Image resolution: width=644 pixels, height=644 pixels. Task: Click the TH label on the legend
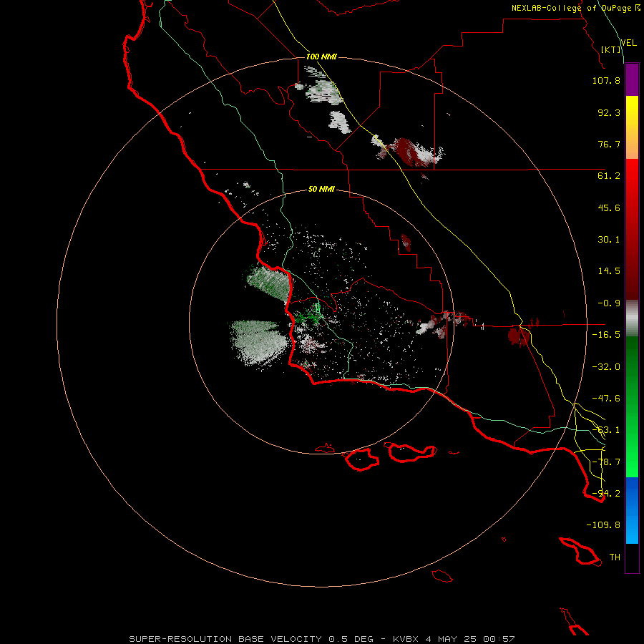click(x=615, y=557)
